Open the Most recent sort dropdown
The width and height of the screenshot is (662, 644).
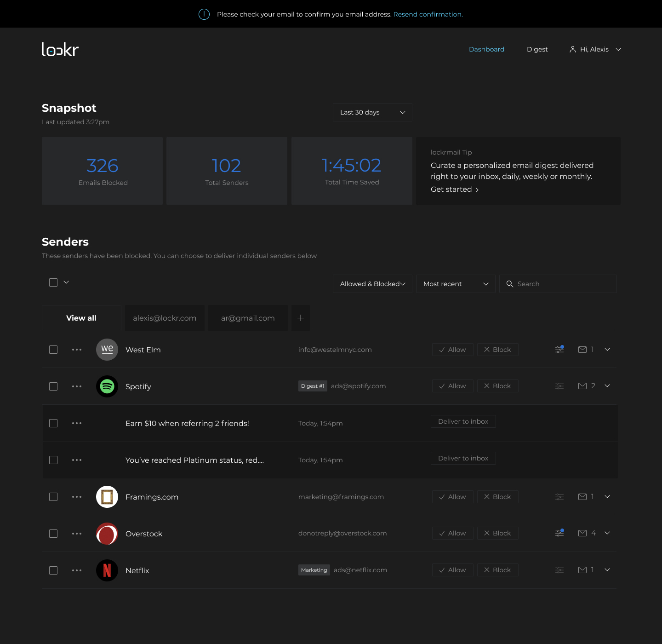click(455, 284)
